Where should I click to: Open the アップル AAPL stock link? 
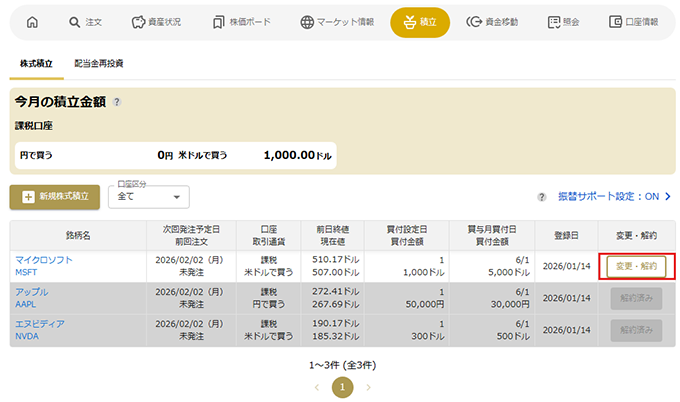31,292
